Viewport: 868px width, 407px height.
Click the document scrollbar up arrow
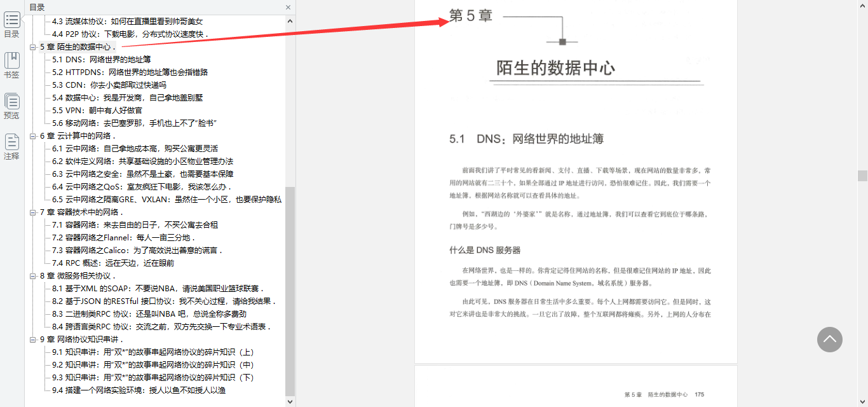pyautogui.click(x=862, y=5)
